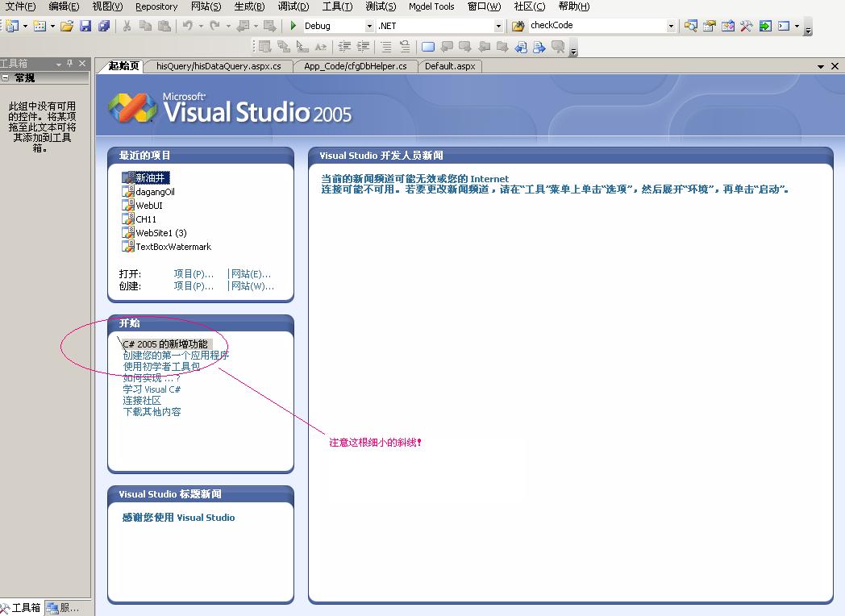The image size is (845, 616).
Task: Click the Redo arrow icon
Action: 214,25
